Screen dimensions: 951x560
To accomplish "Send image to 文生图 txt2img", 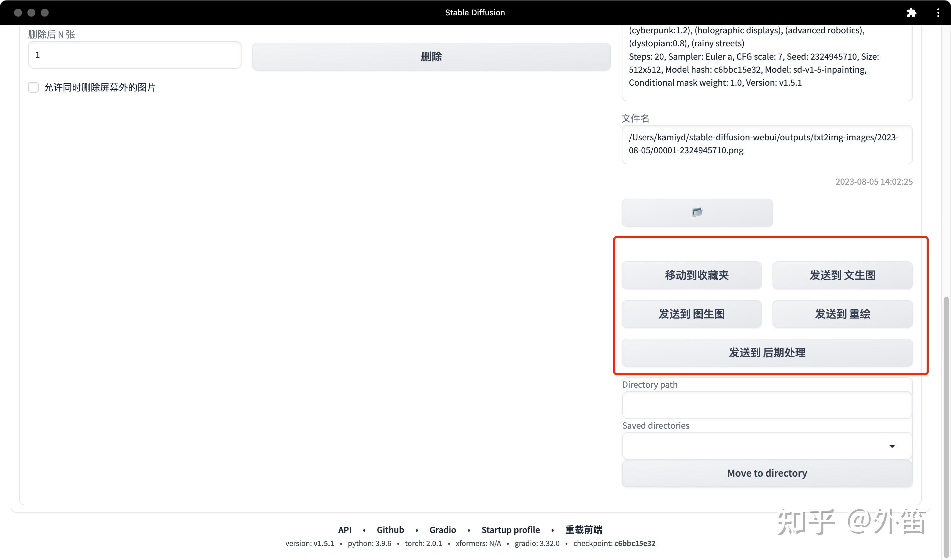I will tap(842, 275).
